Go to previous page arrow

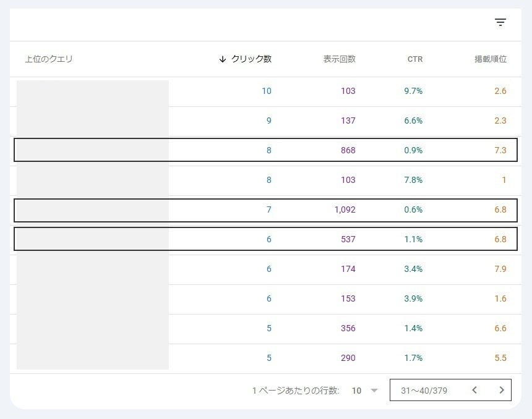pyautogui.click(x=474, y=390)
